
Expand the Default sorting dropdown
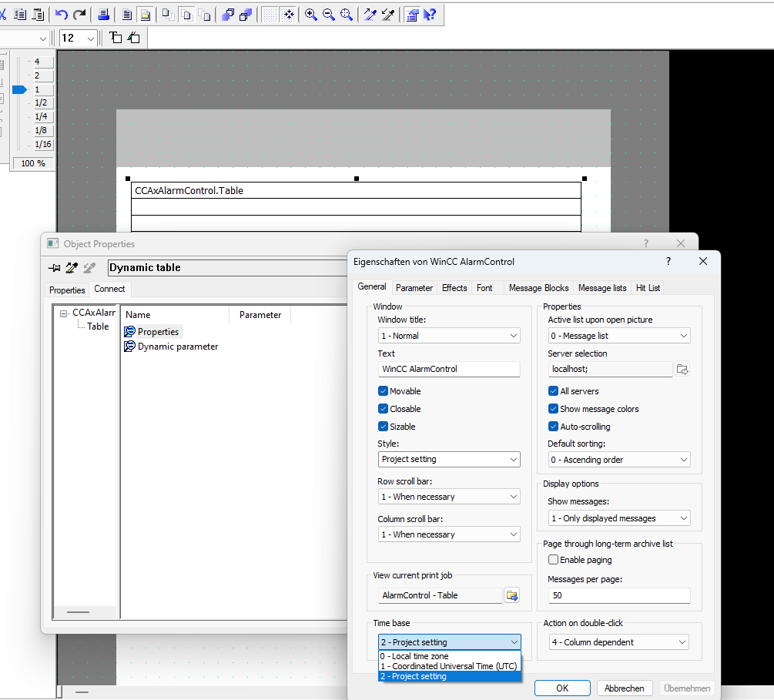point(618,460)
